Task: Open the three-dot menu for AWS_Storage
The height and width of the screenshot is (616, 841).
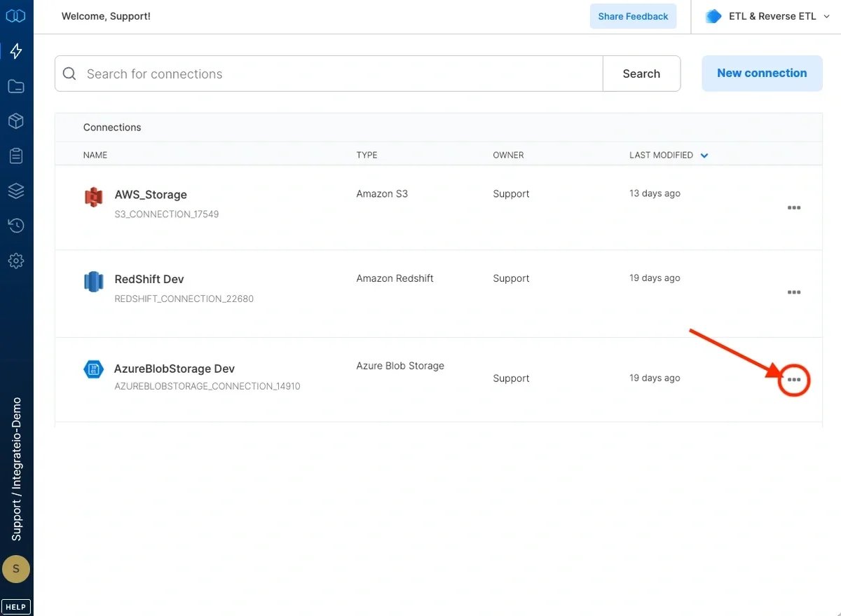Action: (794, 207)
